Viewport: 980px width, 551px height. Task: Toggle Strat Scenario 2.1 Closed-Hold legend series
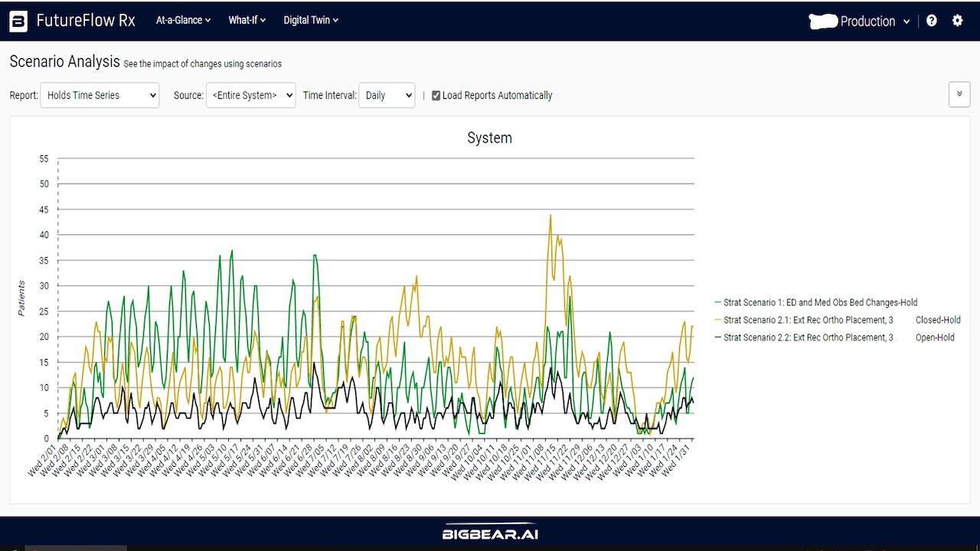point(838,320)
